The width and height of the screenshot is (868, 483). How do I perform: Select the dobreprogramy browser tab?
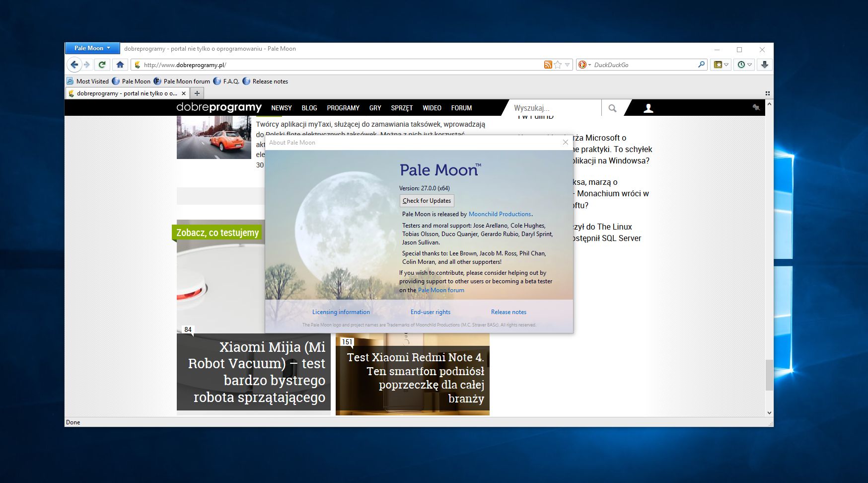(127, 93)
